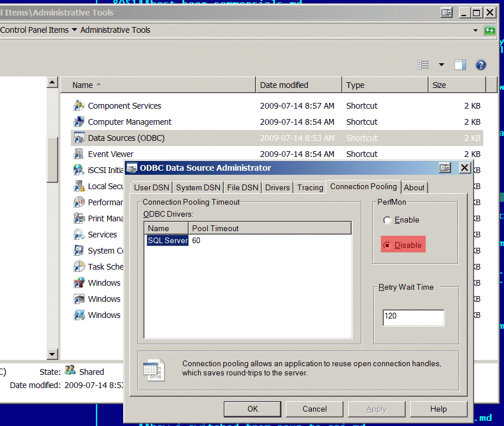Open the Component Services shortcut icon
This screenshot has height=426, width=504.
tap(79, 106)
